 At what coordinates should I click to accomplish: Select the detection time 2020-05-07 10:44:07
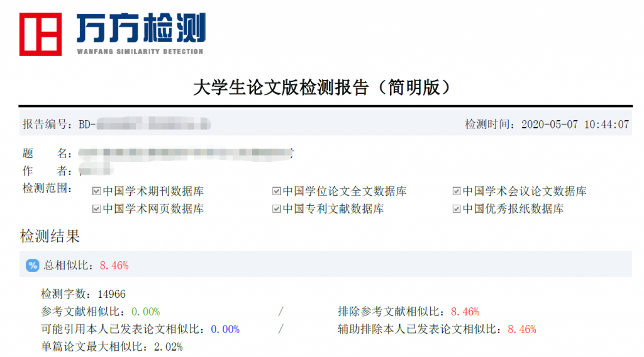click(575, 124)
